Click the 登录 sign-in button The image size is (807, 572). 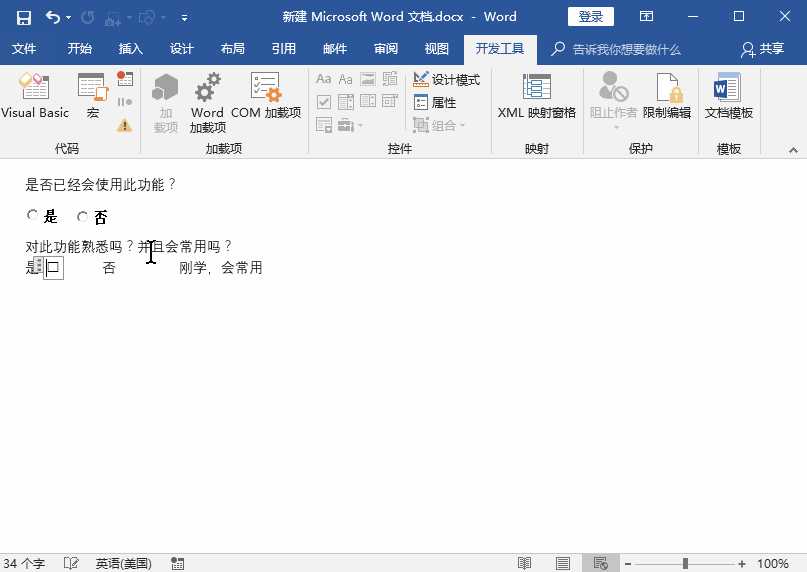(x=591, y=17)
